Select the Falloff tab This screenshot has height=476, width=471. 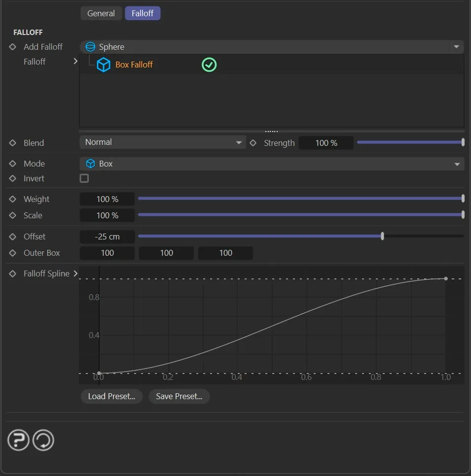[x=143, y=13]
